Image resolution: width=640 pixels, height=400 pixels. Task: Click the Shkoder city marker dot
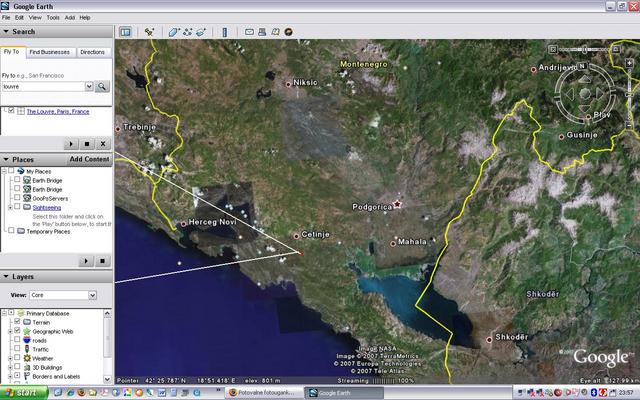(489, 340)
